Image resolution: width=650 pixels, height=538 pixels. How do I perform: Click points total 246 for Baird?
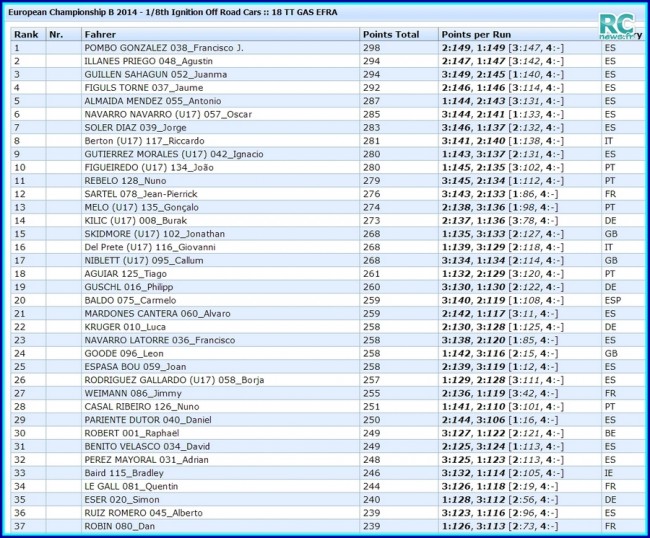click(371, 473)
